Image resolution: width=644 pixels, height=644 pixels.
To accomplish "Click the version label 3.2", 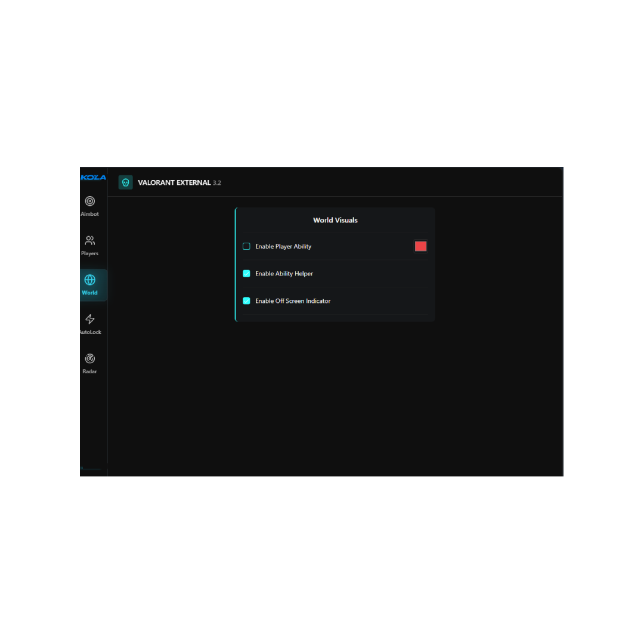I will pos(217,183).
